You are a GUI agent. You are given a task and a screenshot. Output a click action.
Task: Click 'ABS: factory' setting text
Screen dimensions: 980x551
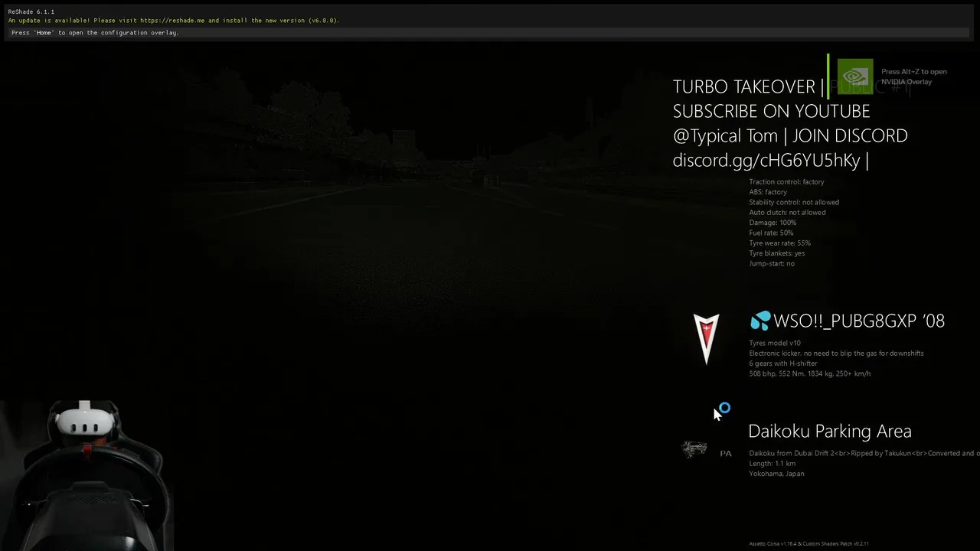tap(768, 192)
